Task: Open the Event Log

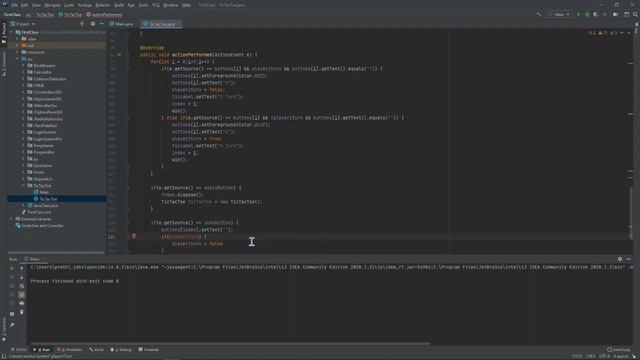Action: tap(619, 350)
